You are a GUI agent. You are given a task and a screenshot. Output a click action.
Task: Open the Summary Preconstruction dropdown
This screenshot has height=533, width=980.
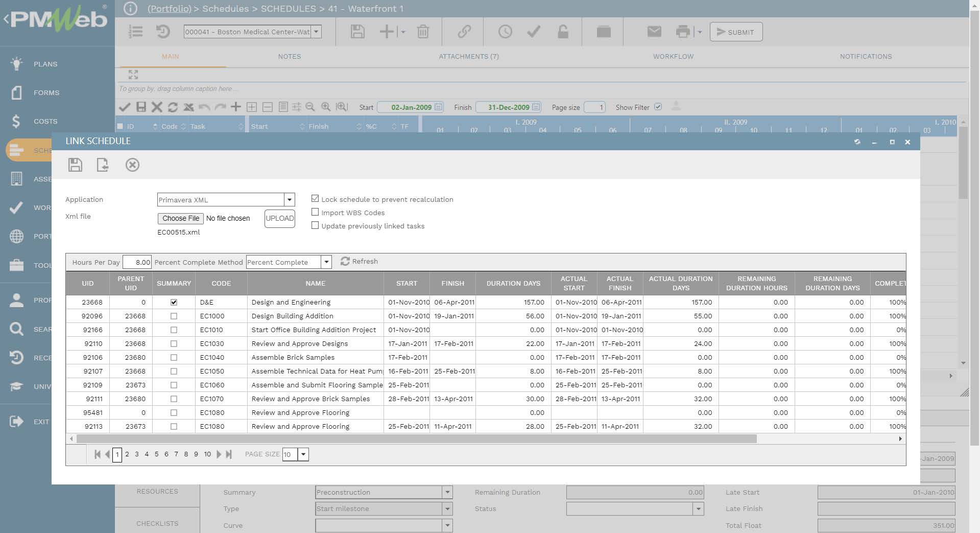coord(447,492)
